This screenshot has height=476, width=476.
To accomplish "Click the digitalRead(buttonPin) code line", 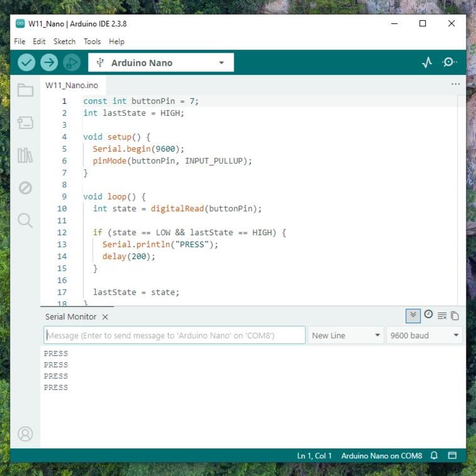I will 177,209.
